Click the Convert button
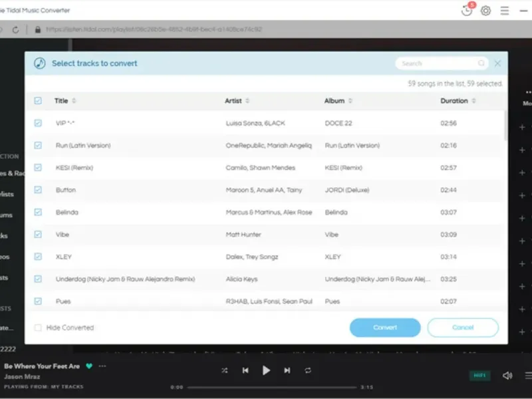 pos(385,327)
